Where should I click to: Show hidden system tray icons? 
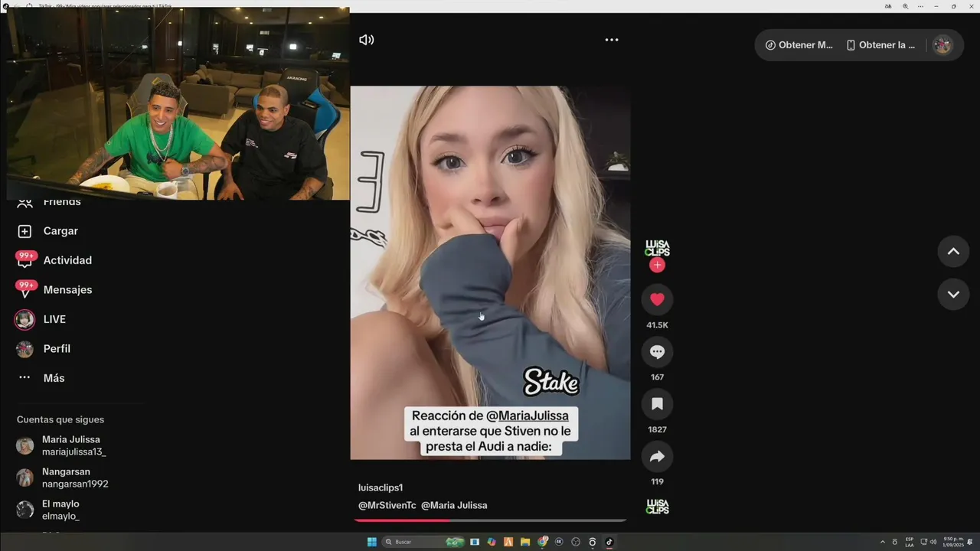pyautogui.click(x=883, y=542)
